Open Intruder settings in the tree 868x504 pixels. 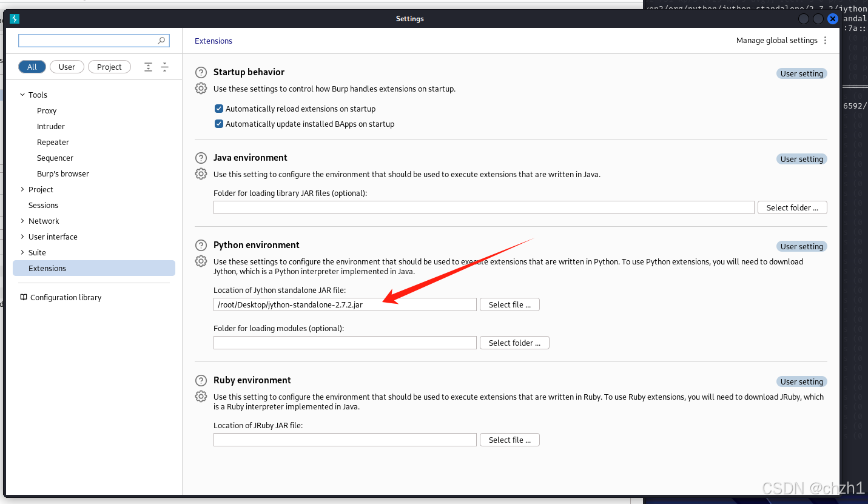pyautogui.click(x=51, y=126)
